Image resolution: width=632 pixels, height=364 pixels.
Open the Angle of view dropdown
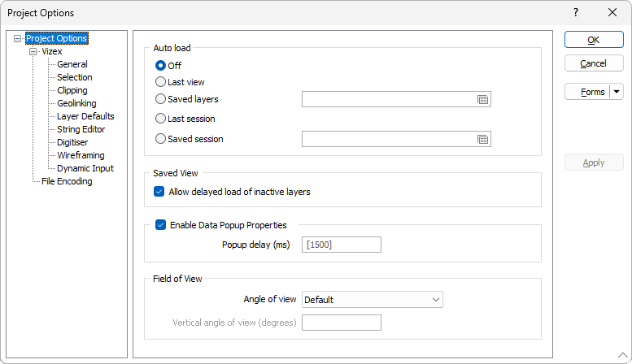pos(372,300)
